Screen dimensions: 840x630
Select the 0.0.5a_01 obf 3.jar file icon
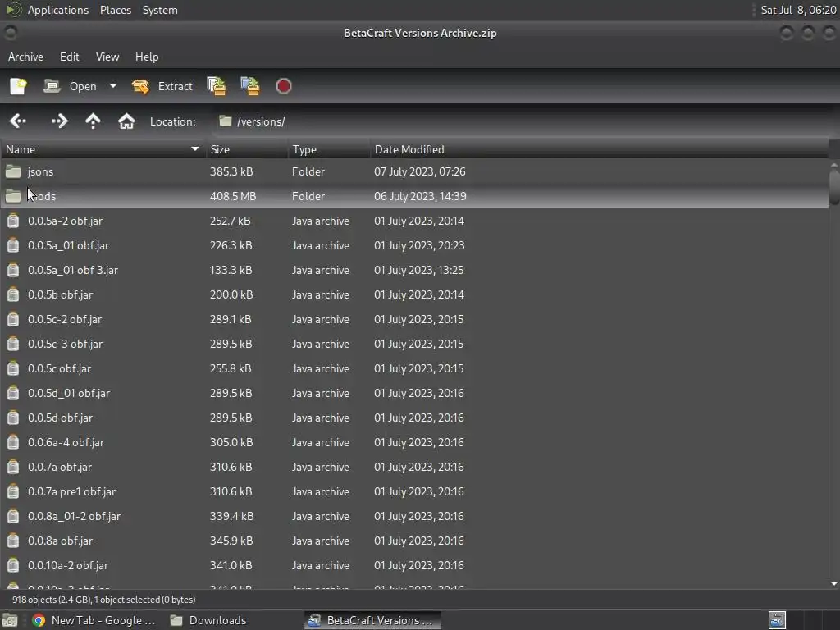[x=13, y=270]
